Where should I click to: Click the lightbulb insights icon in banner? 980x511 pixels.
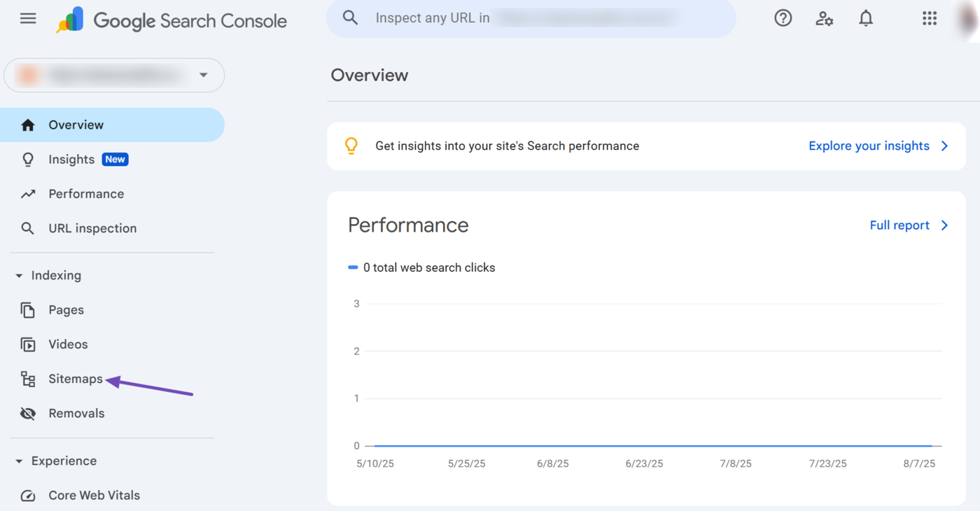351,146
